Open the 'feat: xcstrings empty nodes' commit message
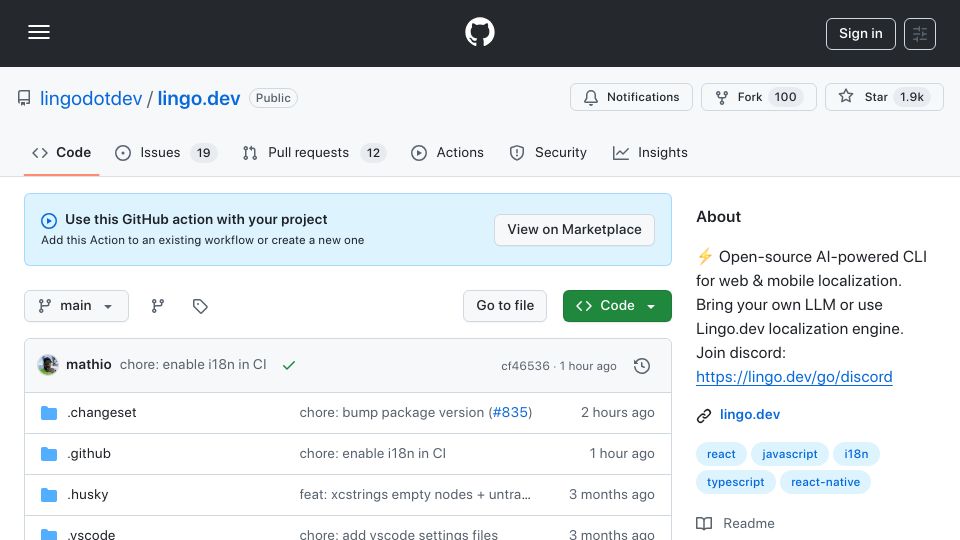 pos(415,495)
